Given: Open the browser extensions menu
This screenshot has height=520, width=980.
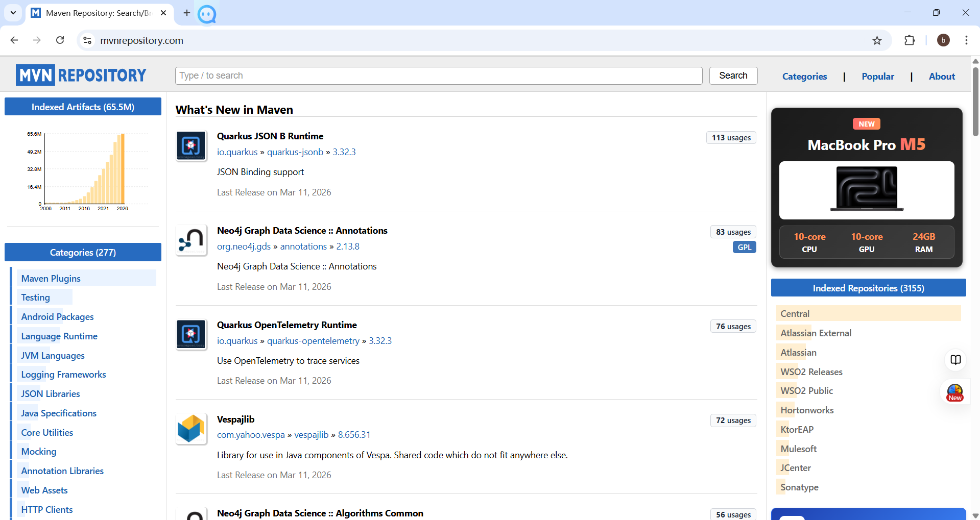Looking at the screenshot, I should [x=910, y=40].
